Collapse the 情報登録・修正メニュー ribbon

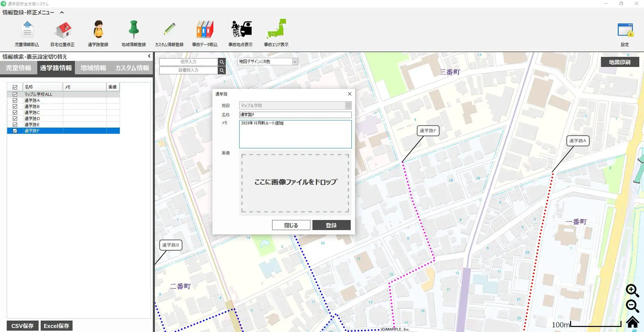62,13
